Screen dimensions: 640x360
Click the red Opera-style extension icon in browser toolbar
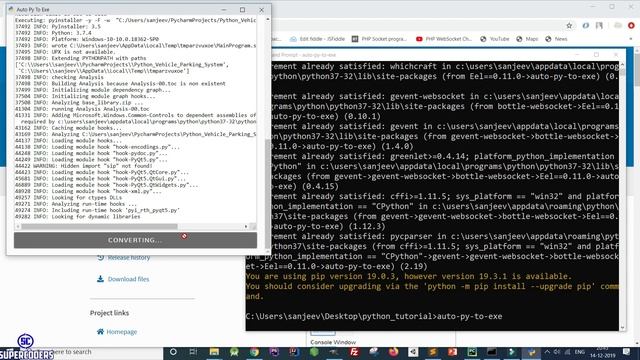pos(631,26)
